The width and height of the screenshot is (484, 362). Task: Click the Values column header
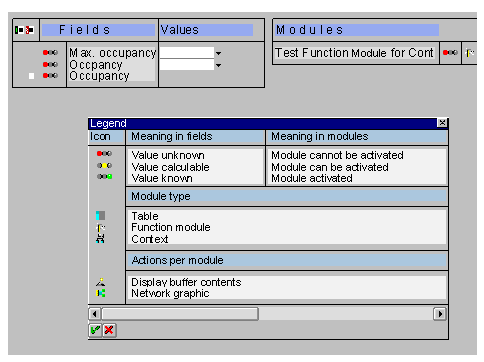coord(206,30)
